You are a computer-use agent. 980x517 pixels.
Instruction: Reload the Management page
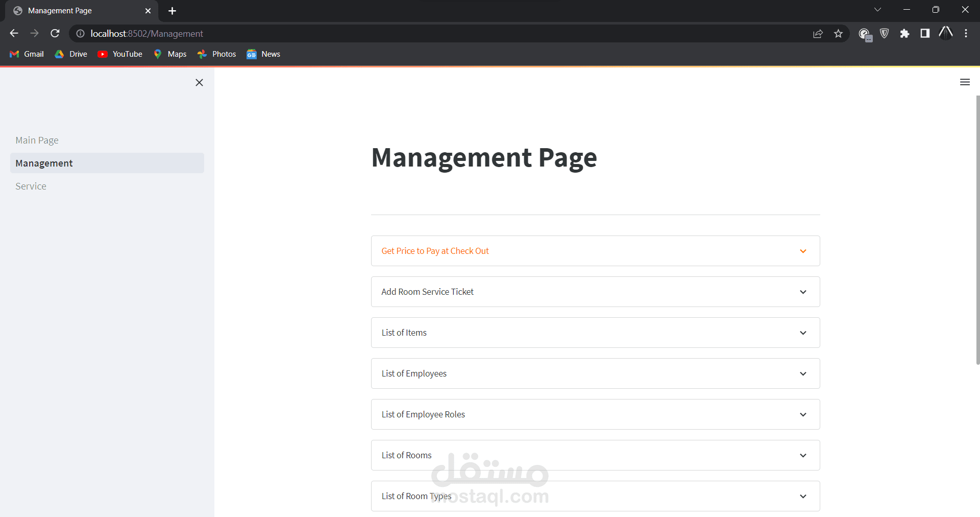55,33
